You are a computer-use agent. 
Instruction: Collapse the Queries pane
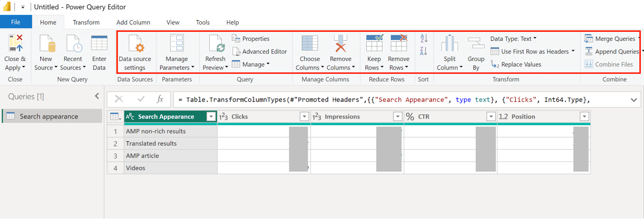click(97, 96)
